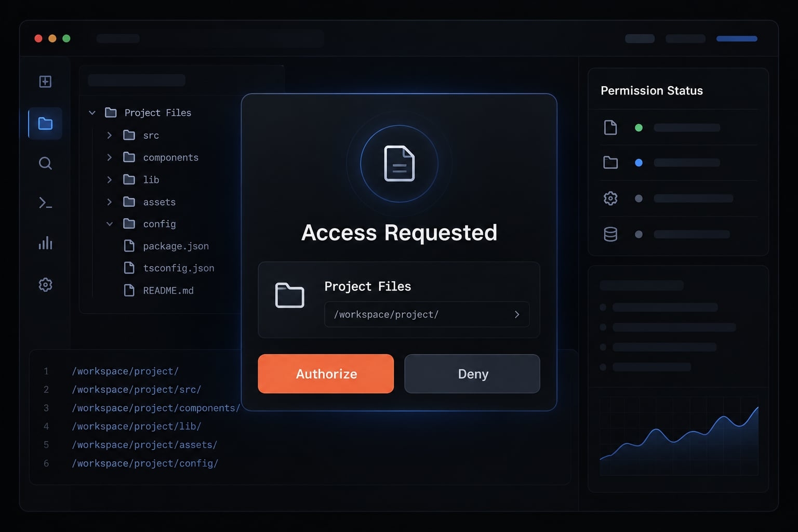
Task: Click the chevron arrow in path field
Action: (517, 314)
